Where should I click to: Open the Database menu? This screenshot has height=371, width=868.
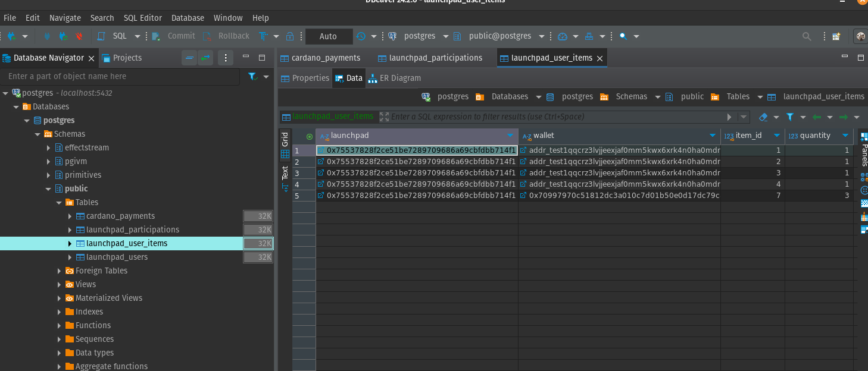(x=188, y=18)
